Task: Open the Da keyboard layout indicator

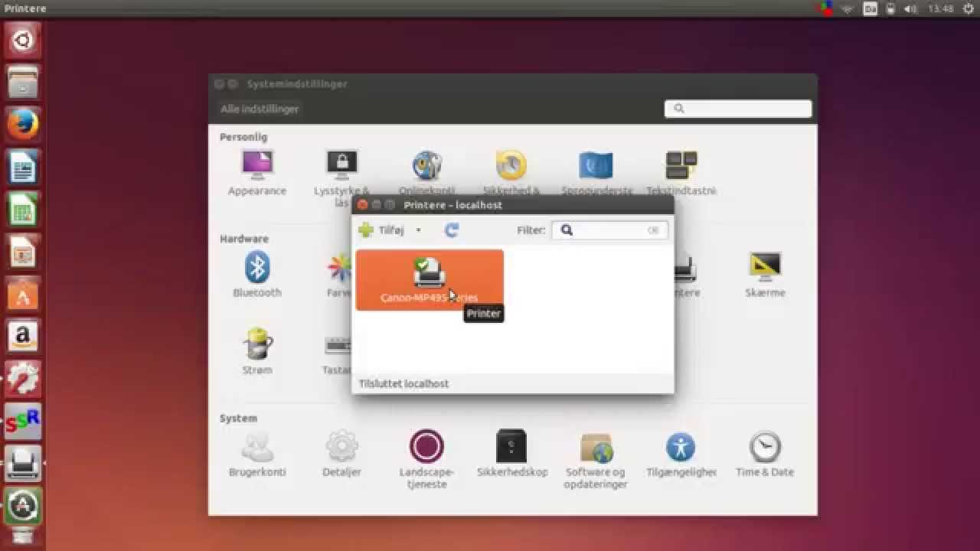Action: (x=871, y=8)
